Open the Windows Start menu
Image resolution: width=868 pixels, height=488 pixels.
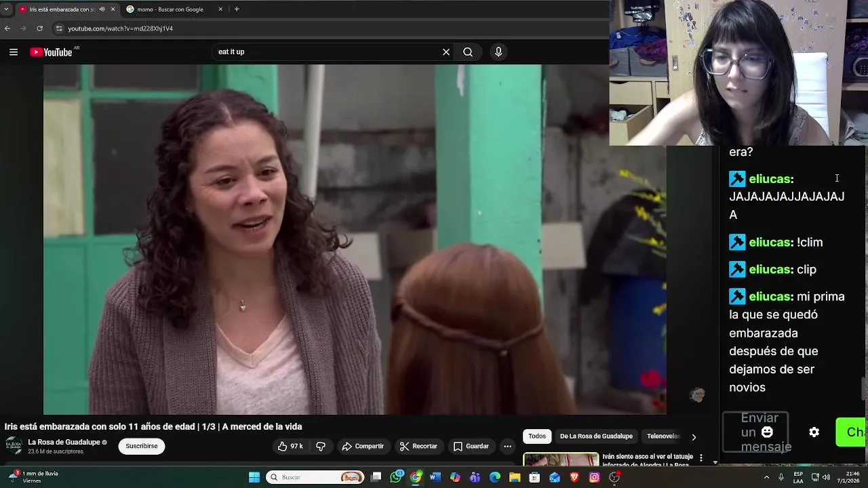click(x=254, y=477)
